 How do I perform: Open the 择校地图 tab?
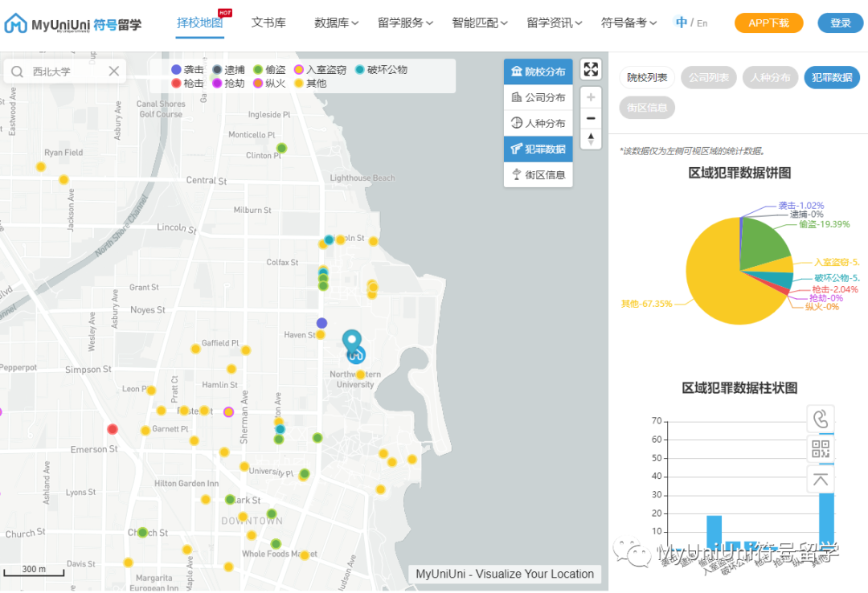(x=200, y=23)
